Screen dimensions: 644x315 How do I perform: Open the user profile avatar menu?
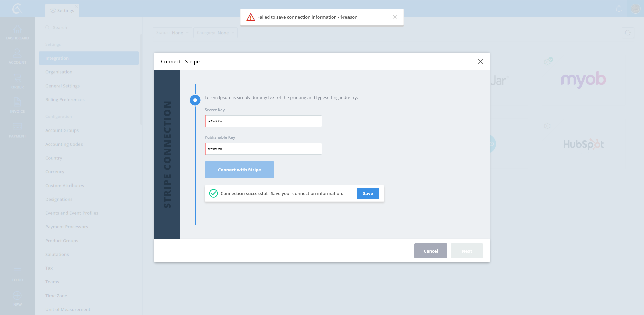pyautogui.click(x=635, y=9)
